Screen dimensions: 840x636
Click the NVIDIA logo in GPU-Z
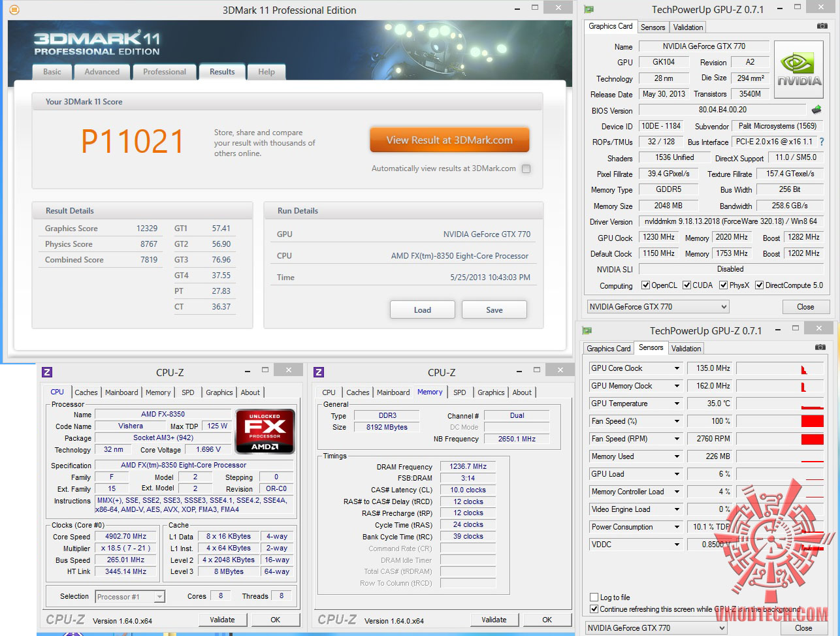coord(798,70)
